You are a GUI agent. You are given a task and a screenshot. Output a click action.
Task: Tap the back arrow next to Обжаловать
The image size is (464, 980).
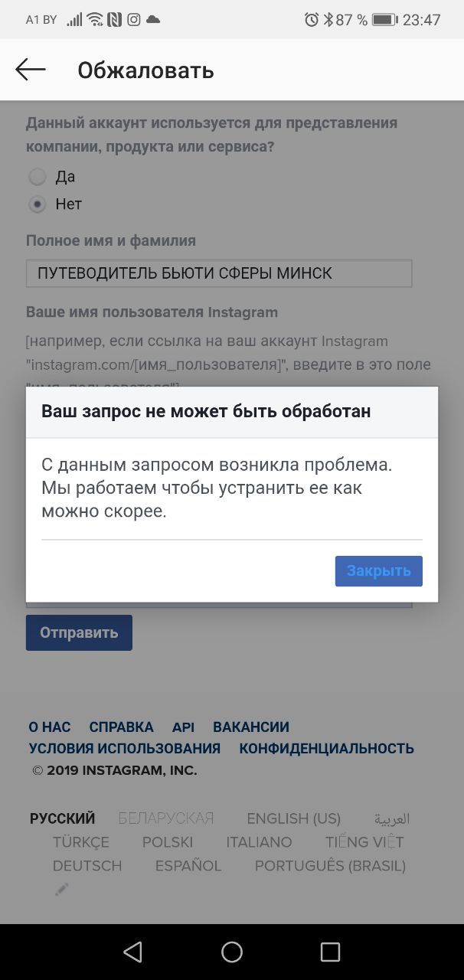[31, 70]
